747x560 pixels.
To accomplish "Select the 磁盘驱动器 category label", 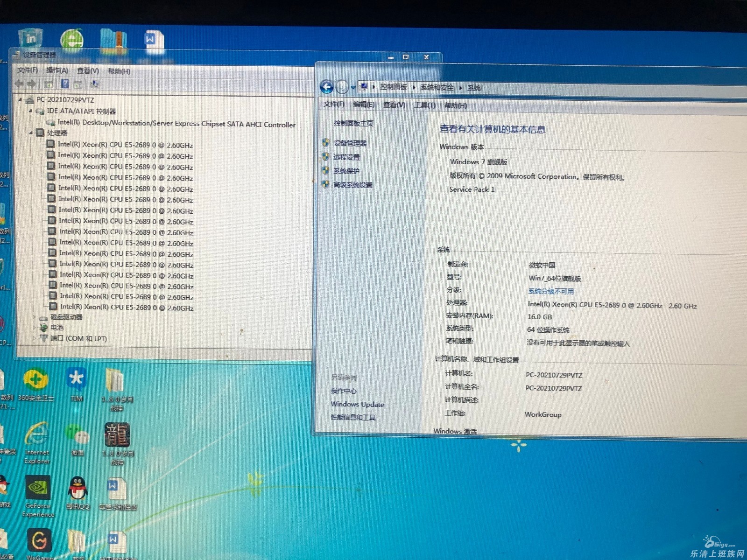I will [66, 317].
